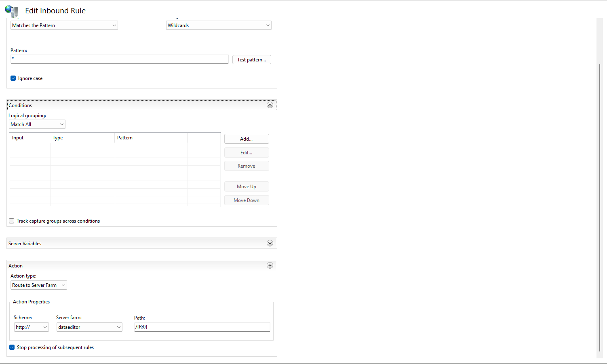Toggle the Ignore case checkbox

(13, 78)
